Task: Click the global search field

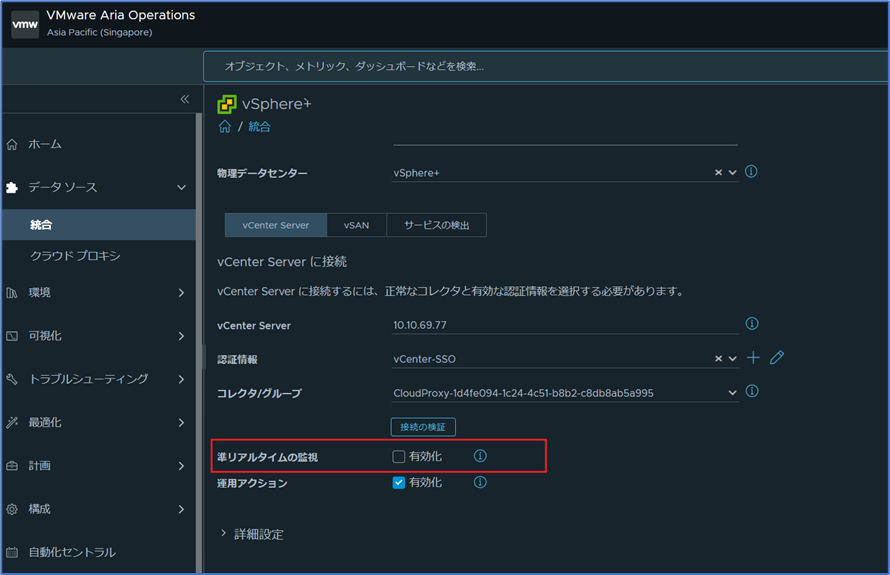Action: [x=546, y=66]
